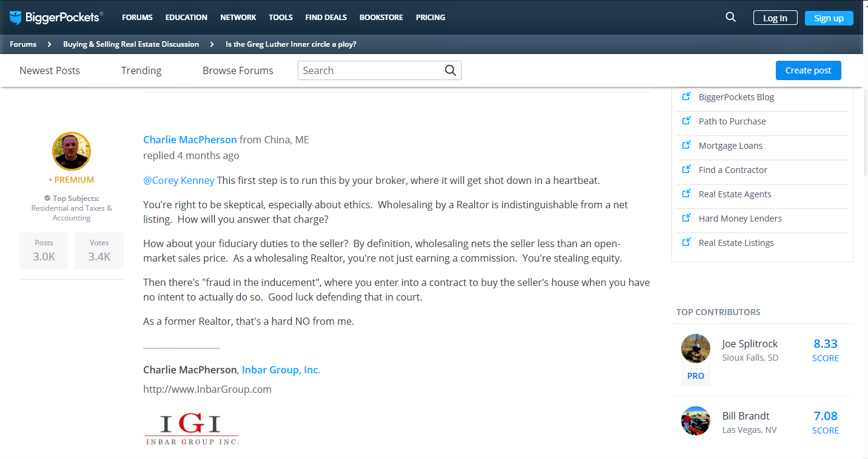Click external link icon beside Hard Money Lenders
The height and width of the screenshot is (459, 868).
687,218
